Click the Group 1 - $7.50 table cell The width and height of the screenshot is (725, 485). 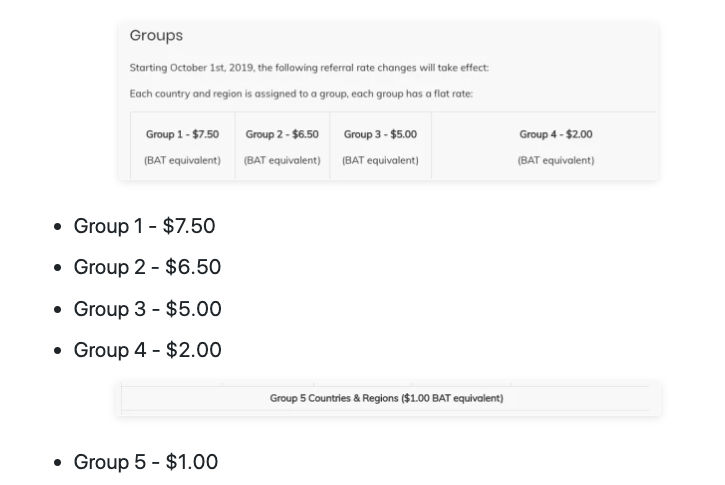(183, 145)
